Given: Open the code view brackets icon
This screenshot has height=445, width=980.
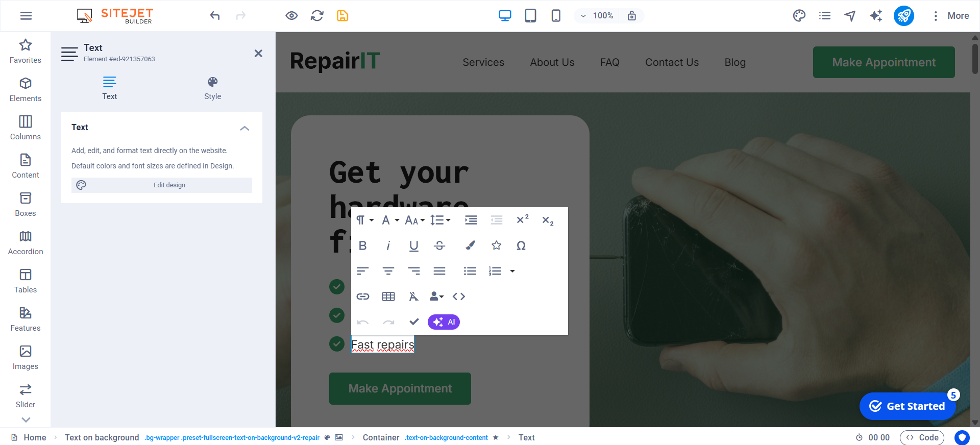Looking at the screenshot, I should (458, 296).
